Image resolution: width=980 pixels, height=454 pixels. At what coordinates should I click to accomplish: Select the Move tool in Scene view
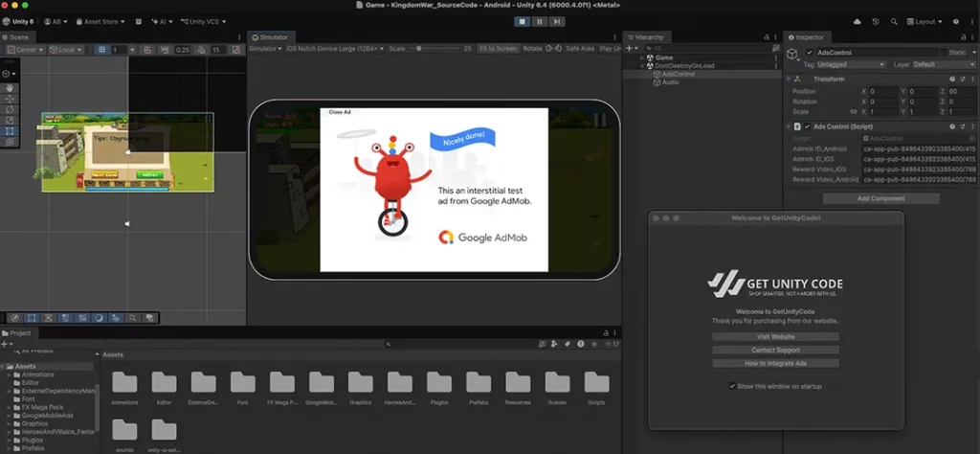coord(10,100)
